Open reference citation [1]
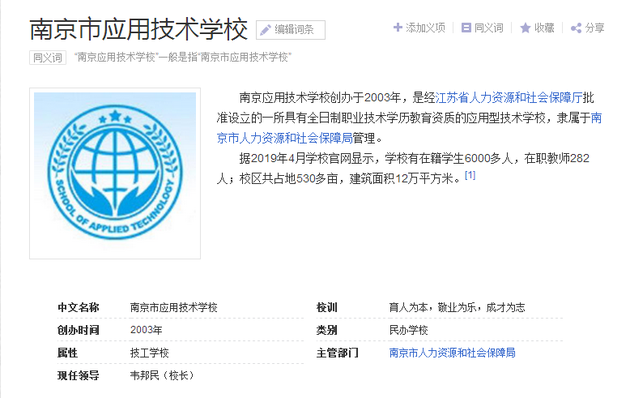Screen dimensions: 630x398 point(470,175)
